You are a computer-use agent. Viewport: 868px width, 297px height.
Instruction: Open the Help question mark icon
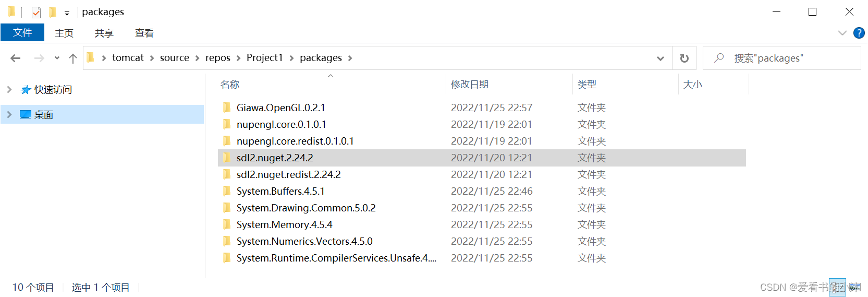pos(859,33)
